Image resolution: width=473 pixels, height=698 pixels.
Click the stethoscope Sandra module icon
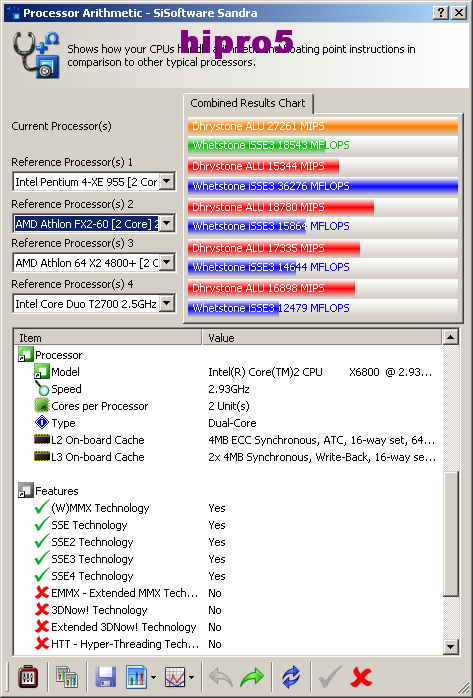pyautogui.click(x=36, y=54)
